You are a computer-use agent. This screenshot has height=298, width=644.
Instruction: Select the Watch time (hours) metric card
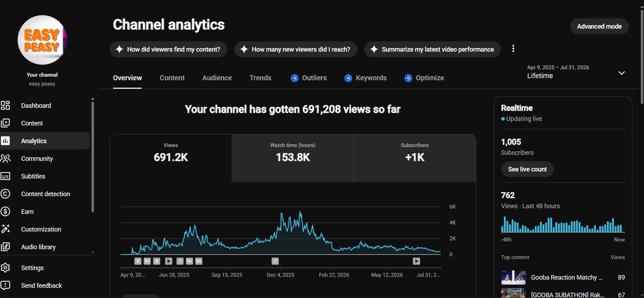click(293, 158)
